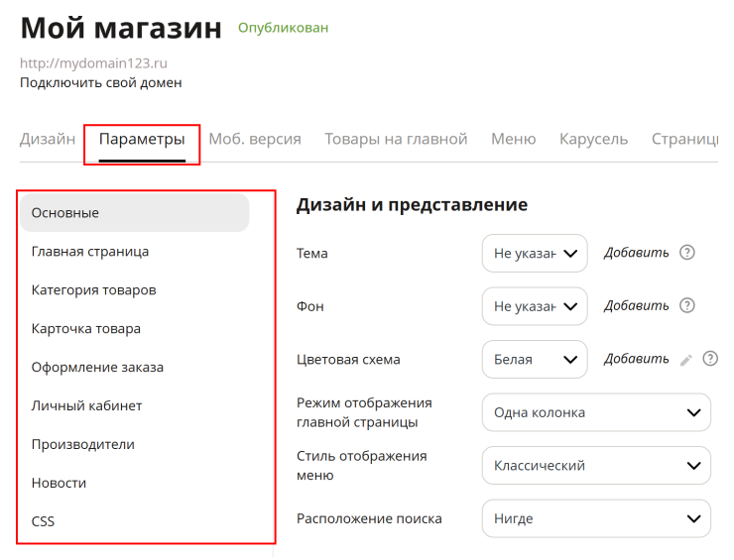The image size is (734, 560).
Task: Open the Цветовая схема dropdown showing Белая
Action: pos(535,360)
